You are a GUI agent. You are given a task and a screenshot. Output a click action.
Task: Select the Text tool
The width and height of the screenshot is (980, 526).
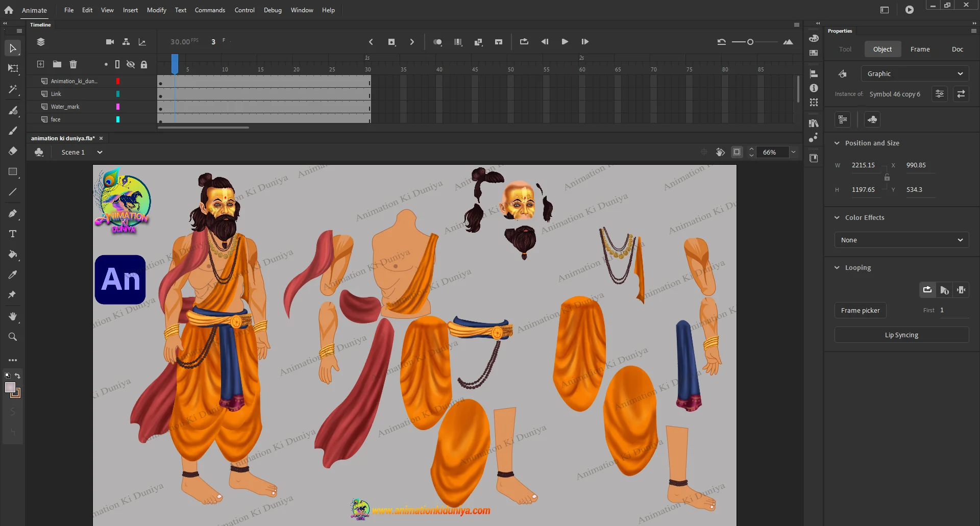point(13,234)
